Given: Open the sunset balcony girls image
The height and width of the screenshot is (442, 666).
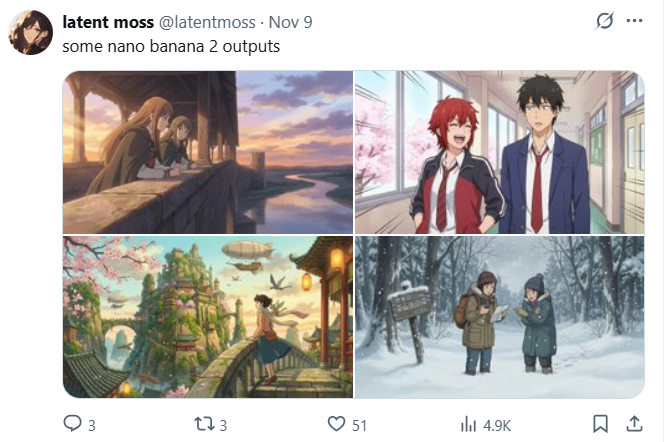Looking at the screenshot, I should 208,152.
